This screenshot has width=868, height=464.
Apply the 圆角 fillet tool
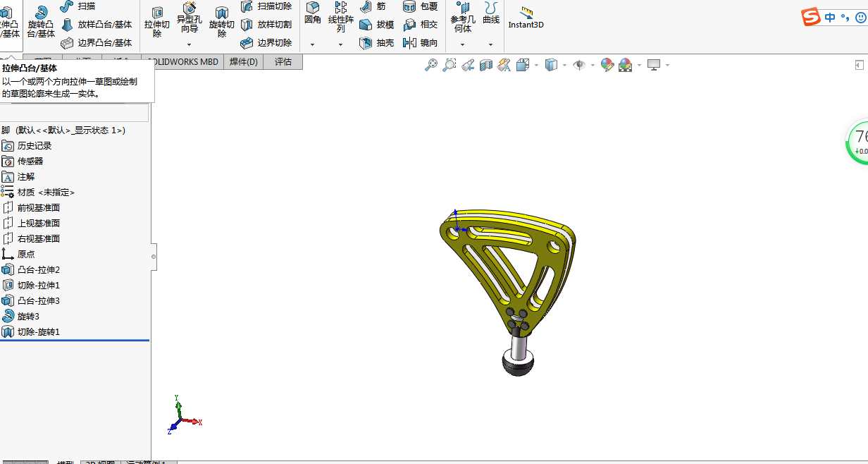click(313, 13)
